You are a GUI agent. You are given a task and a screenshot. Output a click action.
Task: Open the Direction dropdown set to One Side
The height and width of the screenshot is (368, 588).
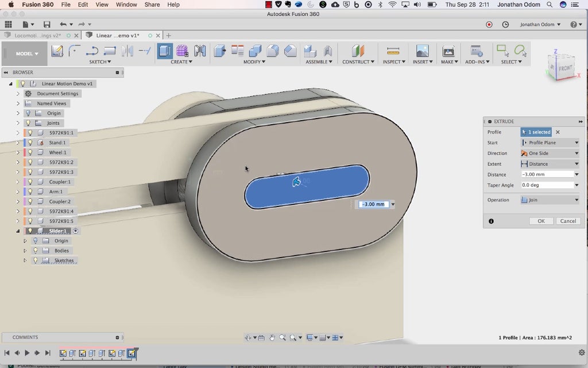(x=550, y=154)
